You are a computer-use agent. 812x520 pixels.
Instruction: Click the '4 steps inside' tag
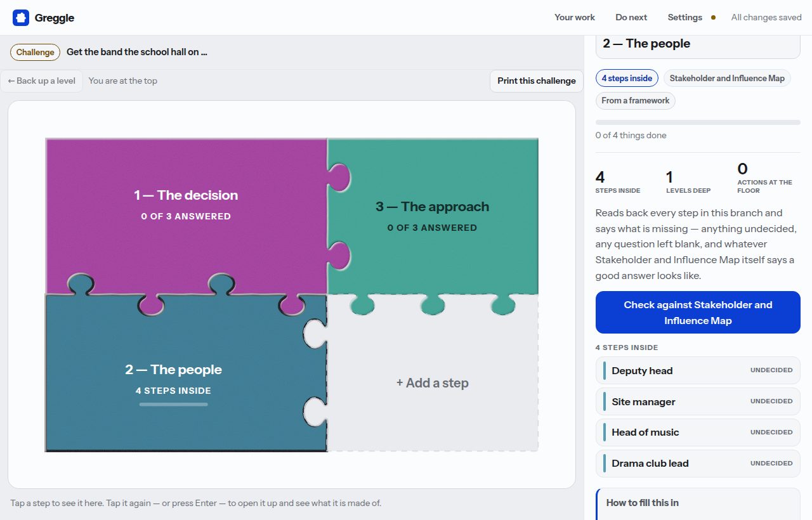[x=627, y=78]
